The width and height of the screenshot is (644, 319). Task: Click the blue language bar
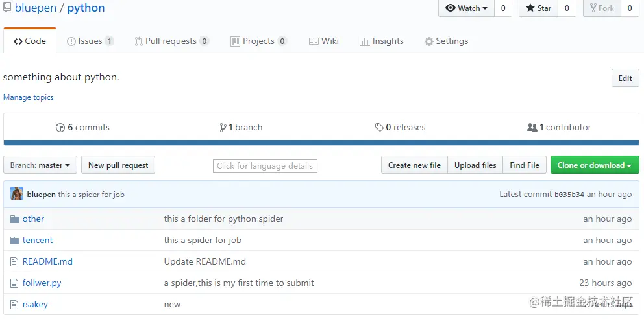point(321,143)
